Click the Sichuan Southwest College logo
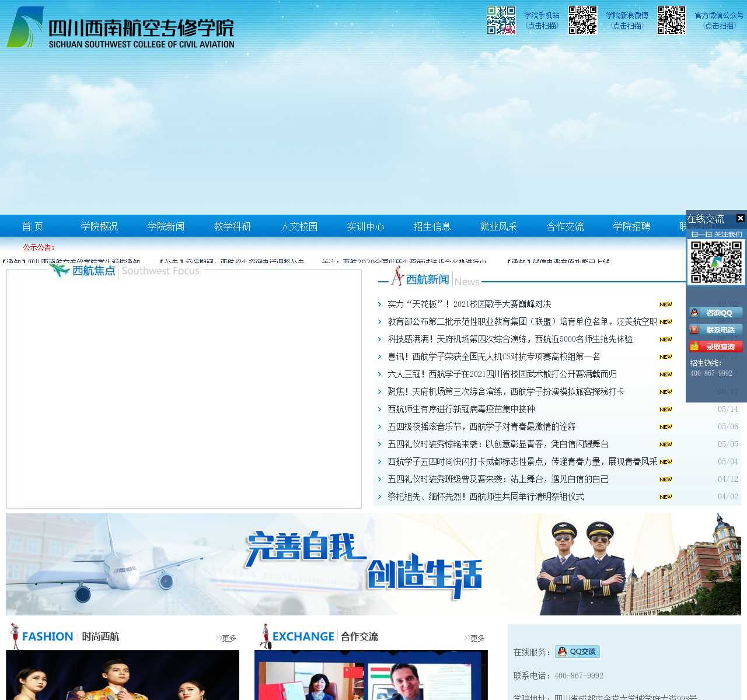Viewport: 747px width, 700px height. pyautogui.click(x=120, y=27)
